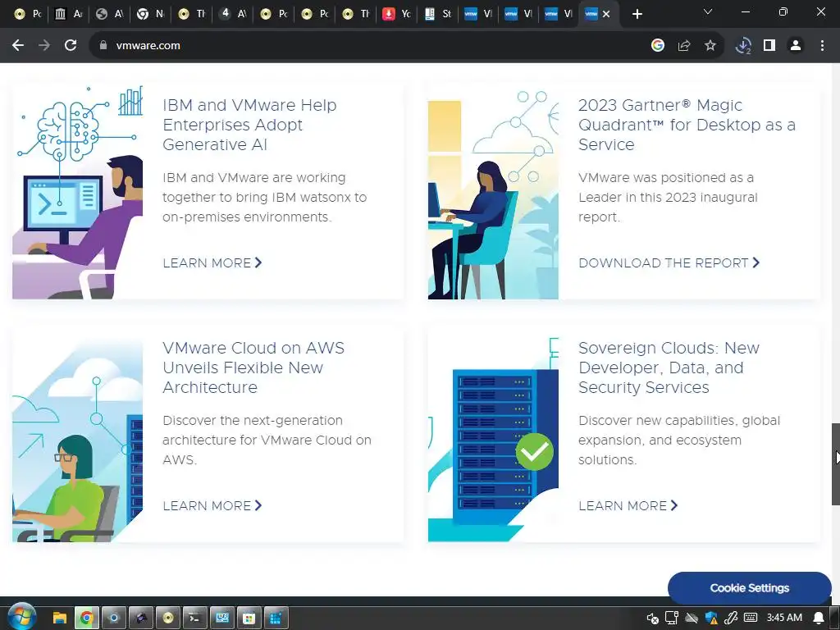The height and width of the screenshot is (630, 840).
Task: Open LEARN MORE for IBM and VMware article
Action: point(212,263)
